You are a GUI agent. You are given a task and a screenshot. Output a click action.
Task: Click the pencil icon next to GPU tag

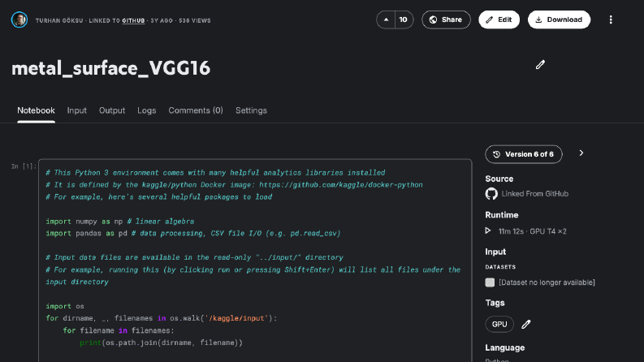click(x=526, y=324)
